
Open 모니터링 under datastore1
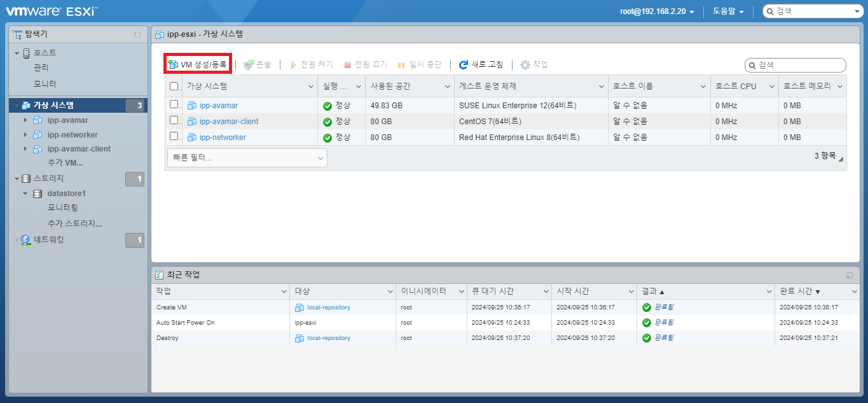click(63, 208)
